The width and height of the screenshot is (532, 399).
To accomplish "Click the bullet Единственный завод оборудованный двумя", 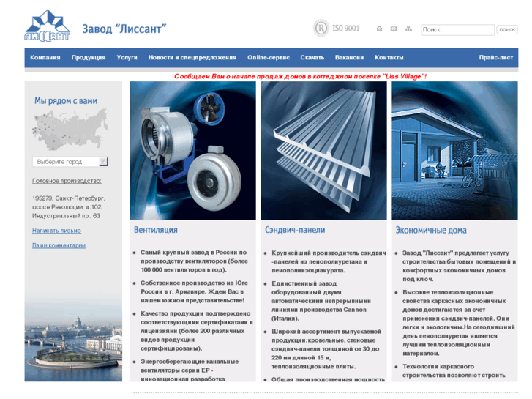I will coord(321,301).
